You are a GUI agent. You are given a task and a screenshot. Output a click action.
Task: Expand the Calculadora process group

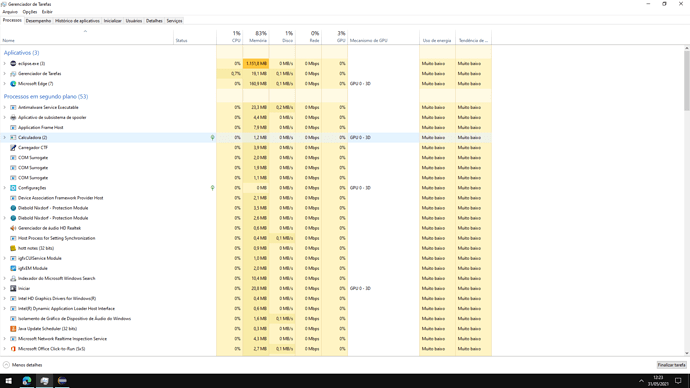[5, 138]
